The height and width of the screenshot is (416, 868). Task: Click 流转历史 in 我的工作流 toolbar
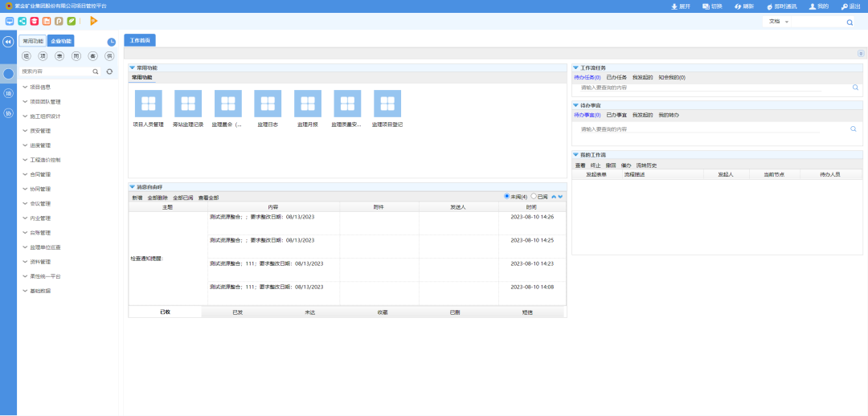646,165
